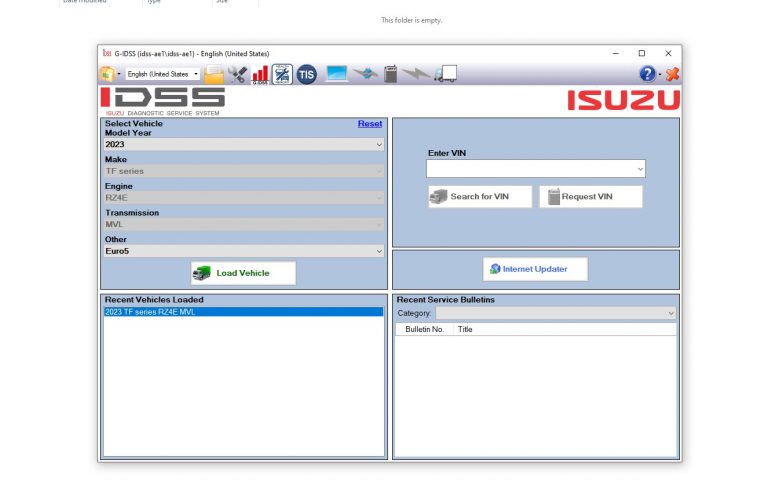
Task: Open the Engine RZ4E dropdown
Action: [243, 197]
